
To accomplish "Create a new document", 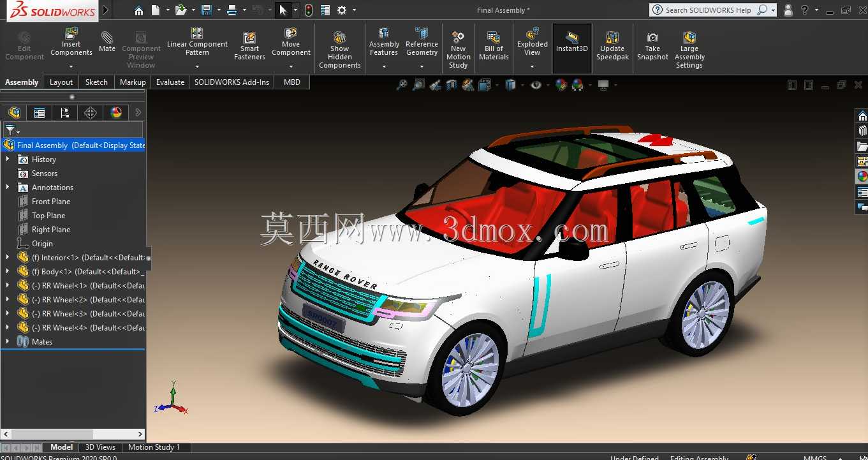I will (156, 10).
